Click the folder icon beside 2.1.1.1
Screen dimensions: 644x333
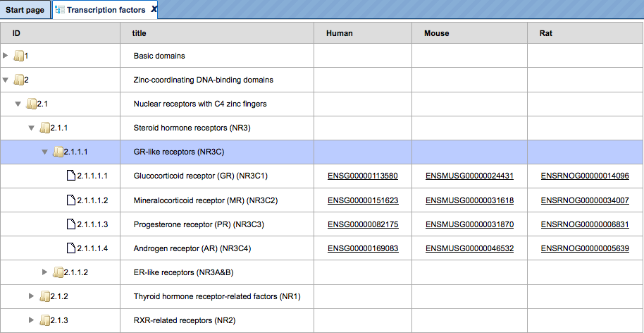coord(58,152)
